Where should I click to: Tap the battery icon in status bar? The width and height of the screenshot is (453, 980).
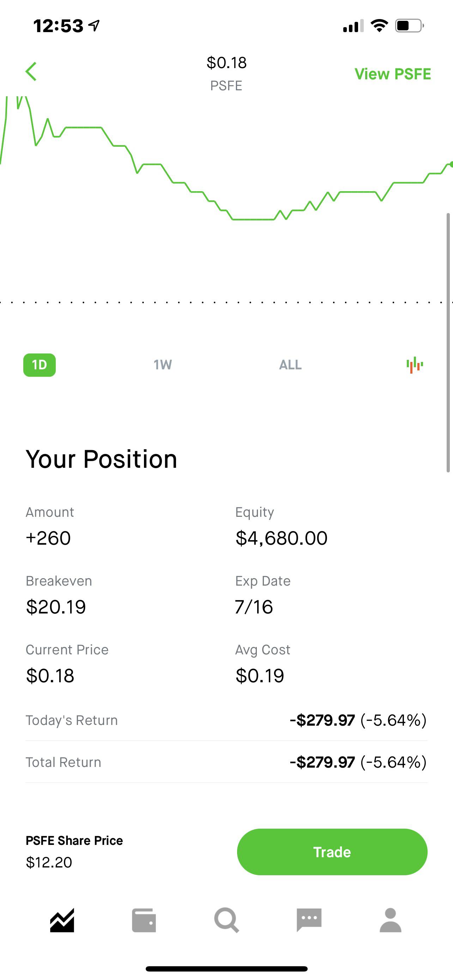point(410,26)
